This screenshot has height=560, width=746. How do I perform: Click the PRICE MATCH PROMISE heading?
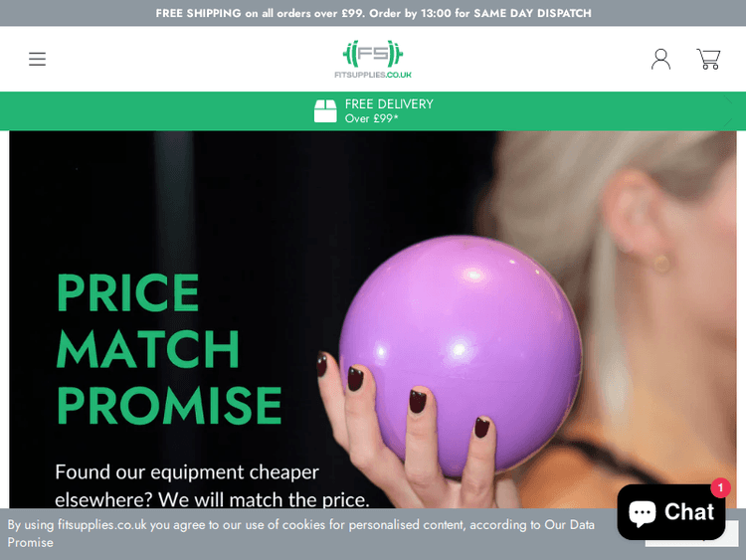click(169, 349)
